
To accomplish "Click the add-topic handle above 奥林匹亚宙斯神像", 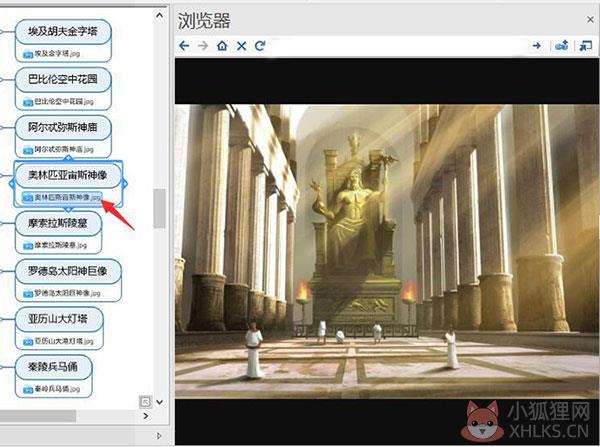I will tap(68, 158).
